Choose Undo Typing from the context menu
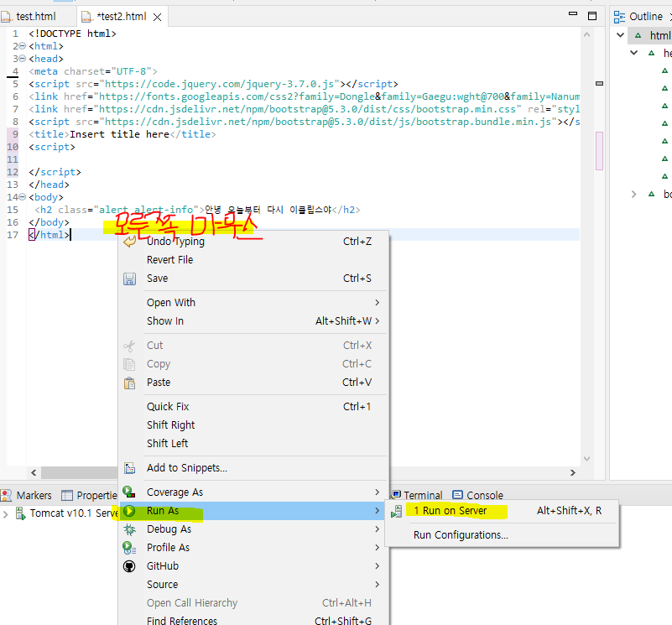Viewport: 672px width, 625px height. pyautogui.click(x=253, y=242)
